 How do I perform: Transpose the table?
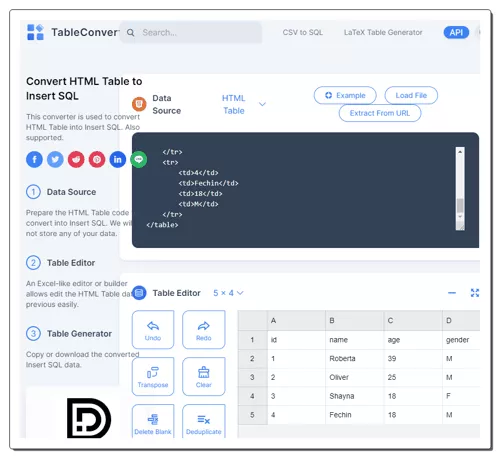153,376
